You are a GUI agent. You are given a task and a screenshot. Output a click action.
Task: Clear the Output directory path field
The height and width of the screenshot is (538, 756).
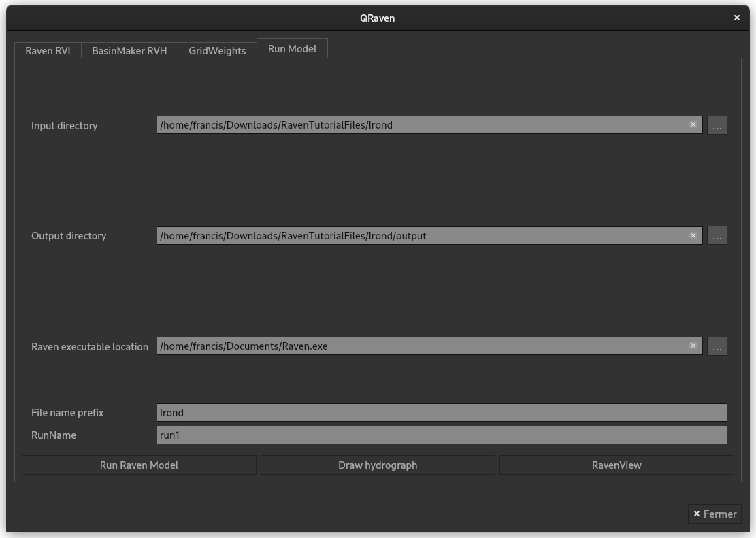click(x=694, y=236)
